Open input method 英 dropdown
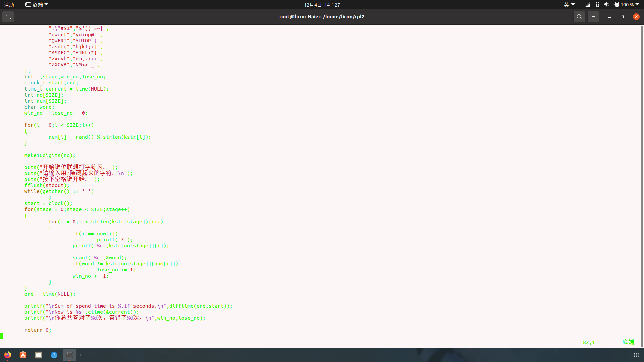 tap(569, 5)
